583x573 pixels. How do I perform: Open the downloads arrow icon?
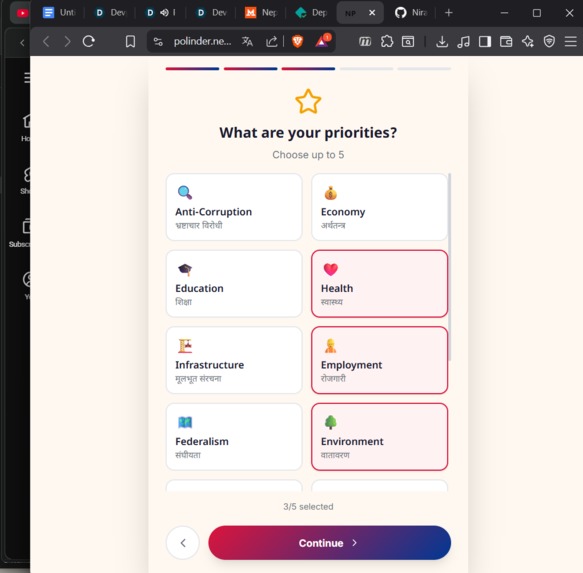coord(442,41)
